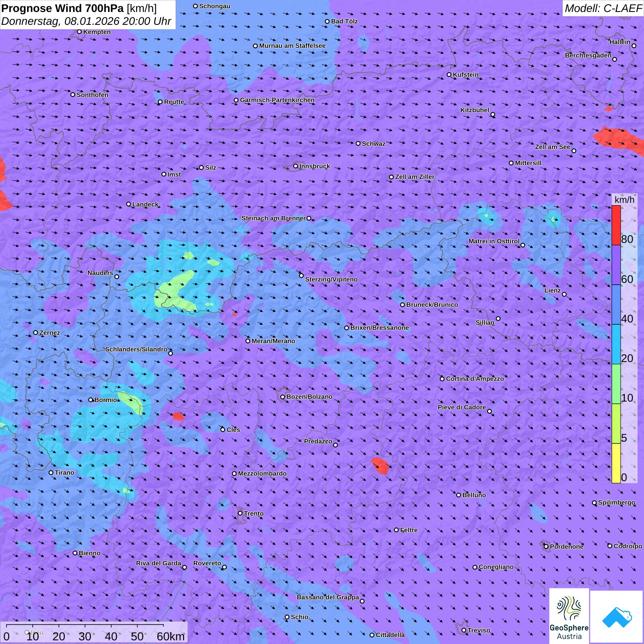
Task: Click the 'Murnau am Staffelsee' label
Action: (292, 46)
